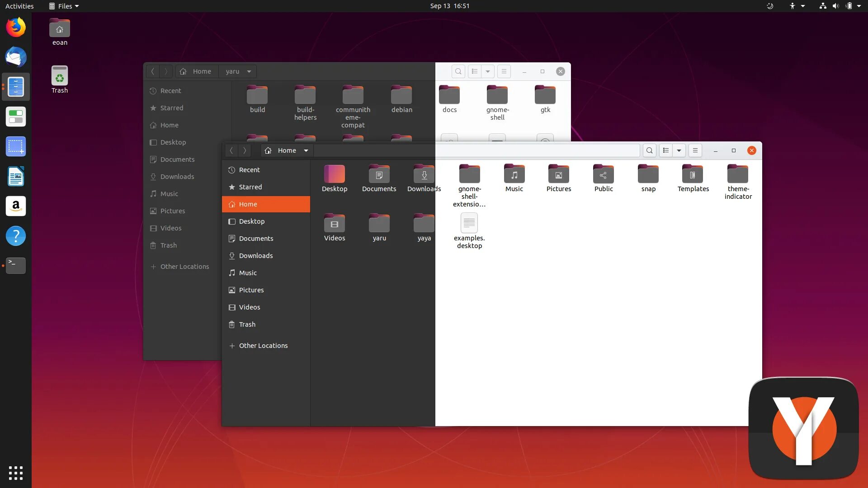The image size is (868, 488).
Task: Launch Firefox from the dock
Action: [16, 28]
